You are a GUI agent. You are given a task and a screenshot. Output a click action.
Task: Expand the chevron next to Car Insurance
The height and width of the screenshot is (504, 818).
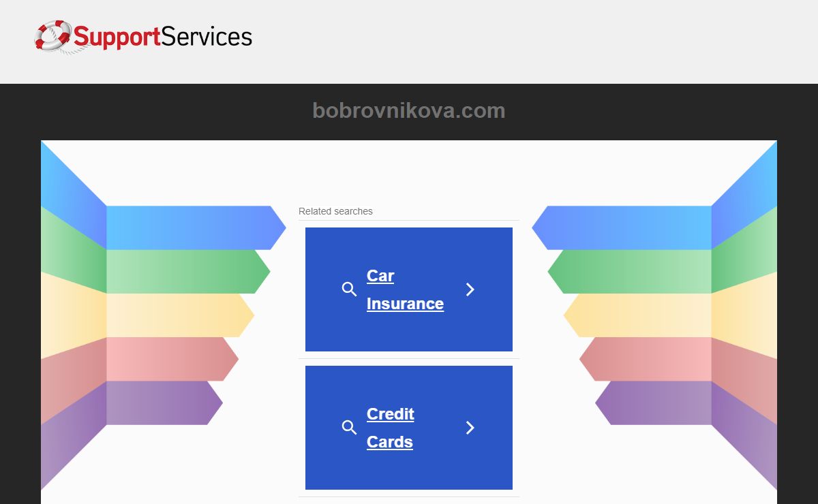click(x=470, y=289)
